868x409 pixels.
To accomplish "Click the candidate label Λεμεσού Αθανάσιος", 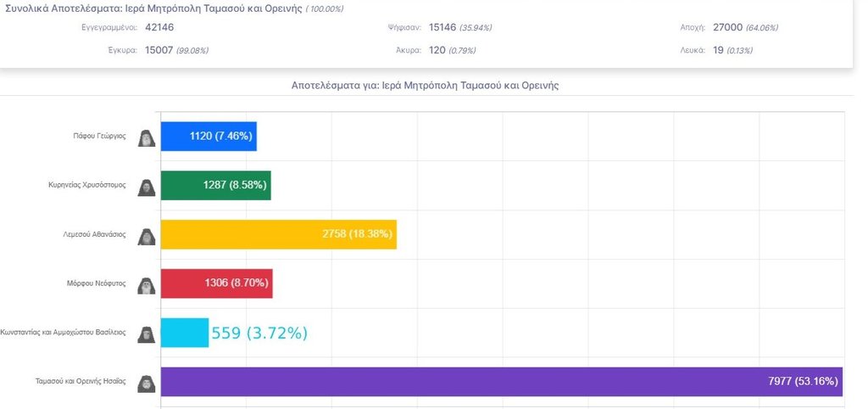I will coord(94,234).
